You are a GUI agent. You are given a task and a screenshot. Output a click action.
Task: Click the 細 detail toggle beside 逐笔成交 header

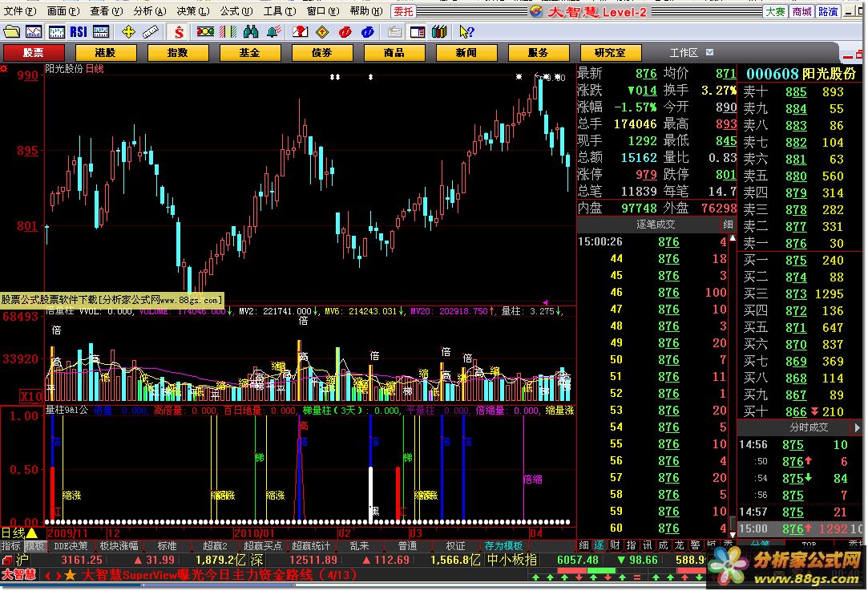point(728,225)
